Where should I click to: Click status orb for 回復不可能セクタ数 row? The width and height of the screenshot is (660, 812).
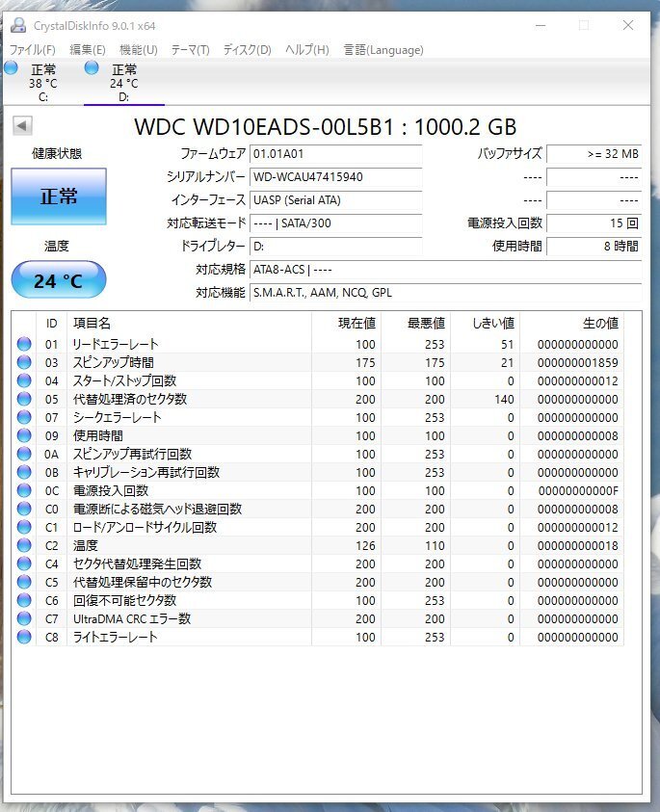coord(24,600)
